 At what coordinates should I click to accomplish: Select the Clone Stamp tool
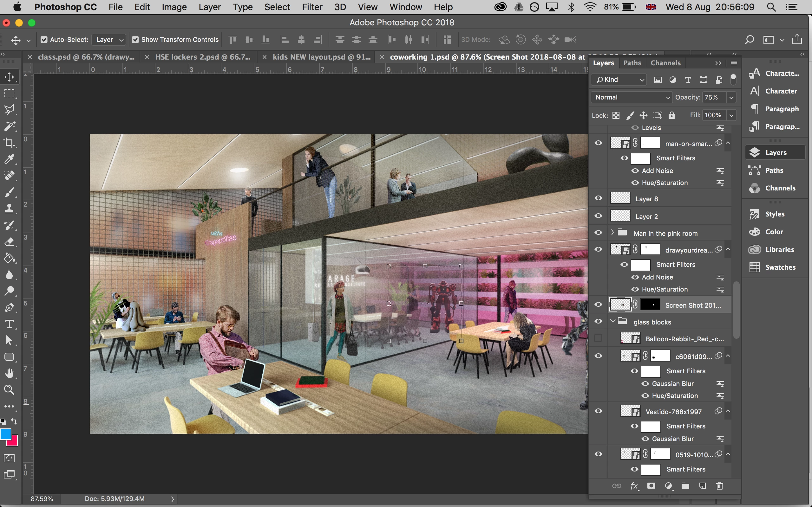coord(9,209)
